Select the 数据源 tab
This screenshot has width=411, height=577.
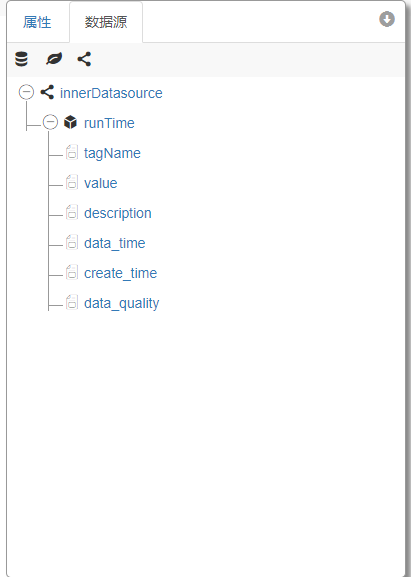click(106, 22)
